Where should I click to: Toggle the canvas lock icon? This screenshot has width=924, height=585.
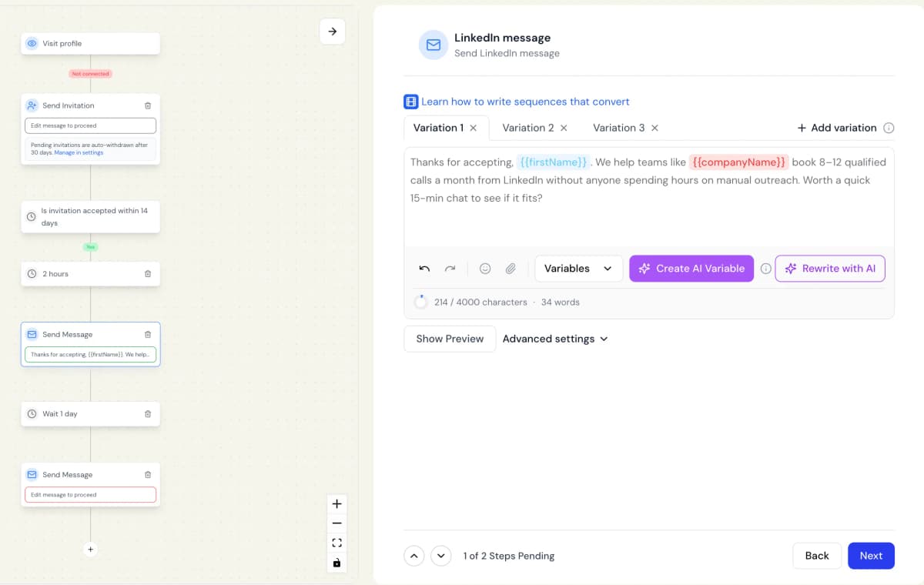click(x=336, y=563)
